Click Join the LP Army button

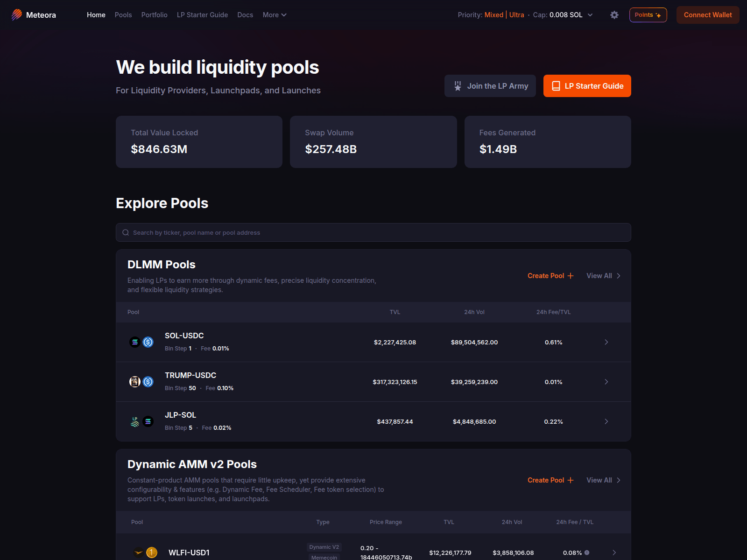(x=490, y=86)
